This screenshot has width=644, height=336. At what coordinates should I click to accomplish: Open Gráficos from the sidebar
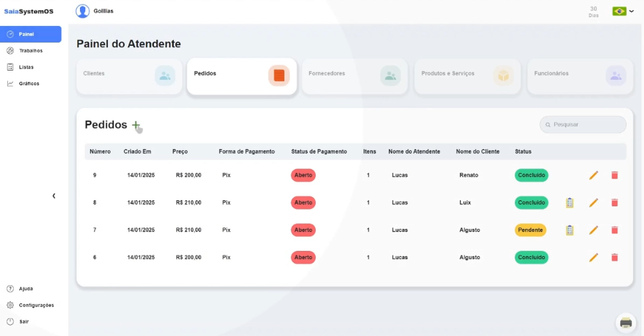point(29,84)
